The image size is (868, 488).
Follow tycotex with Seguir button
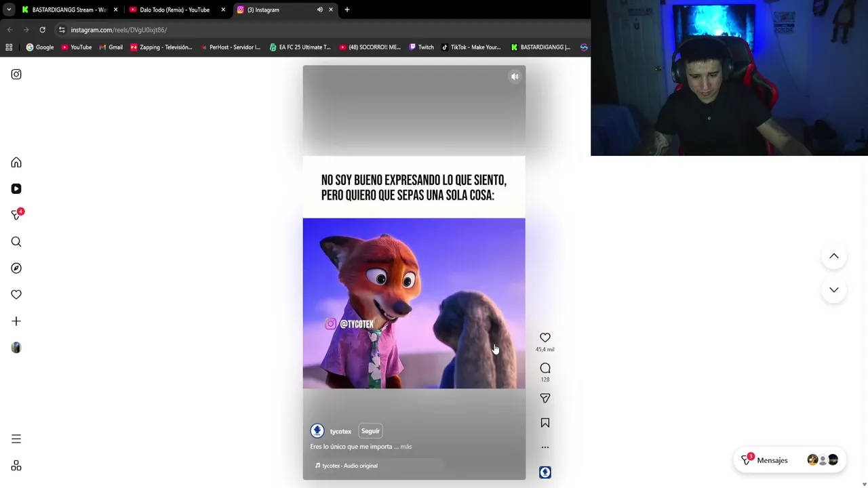click(x=370, y=431)
